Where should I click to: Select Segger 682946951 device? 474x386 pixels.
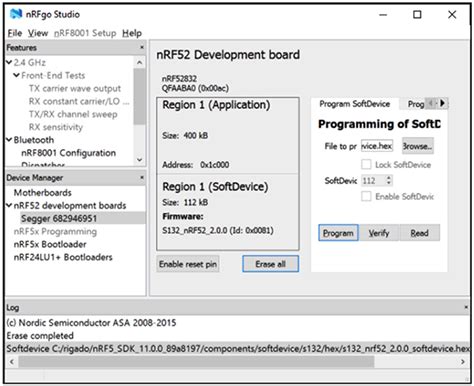pyautogui.click(x=59, y=218)
